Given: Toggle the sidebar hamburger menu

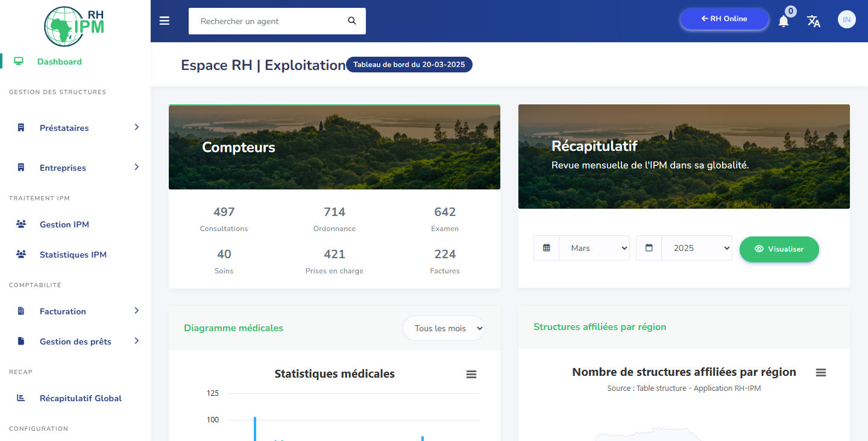Looking at the screenshot, I should [164, 20].
